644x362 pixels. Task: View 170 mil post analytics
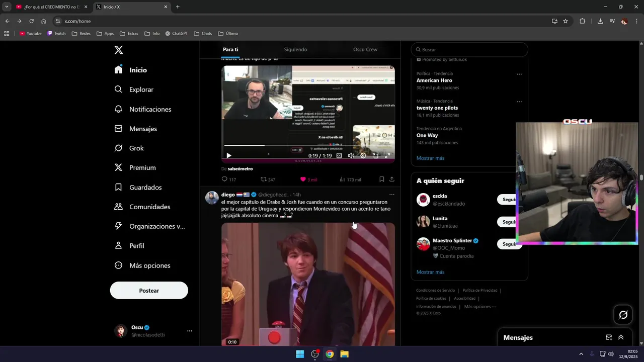350,179
